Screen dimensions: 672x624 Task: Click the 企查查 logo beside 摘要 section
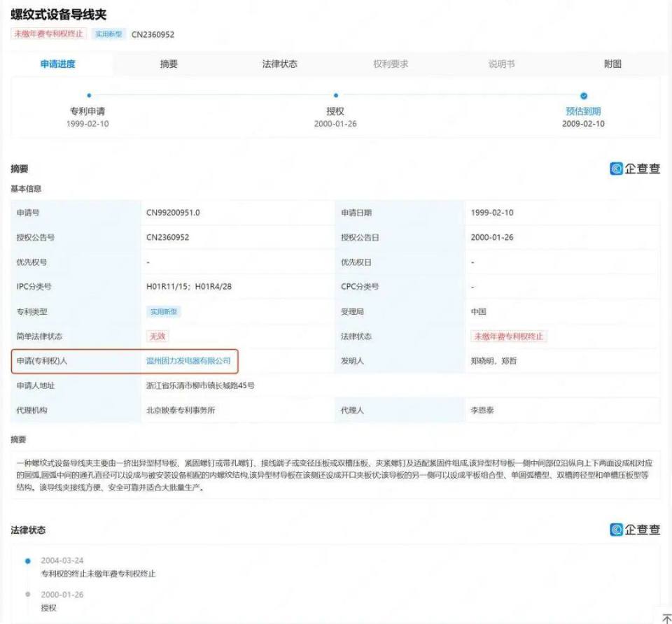pos(633,167)
